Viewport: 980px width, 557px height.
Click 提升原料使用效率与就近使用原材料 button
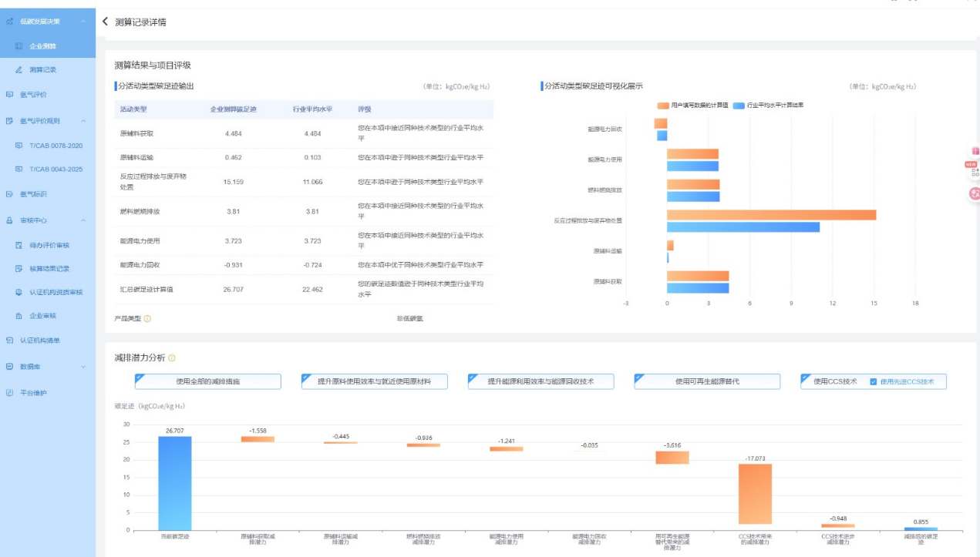[374, 381]
